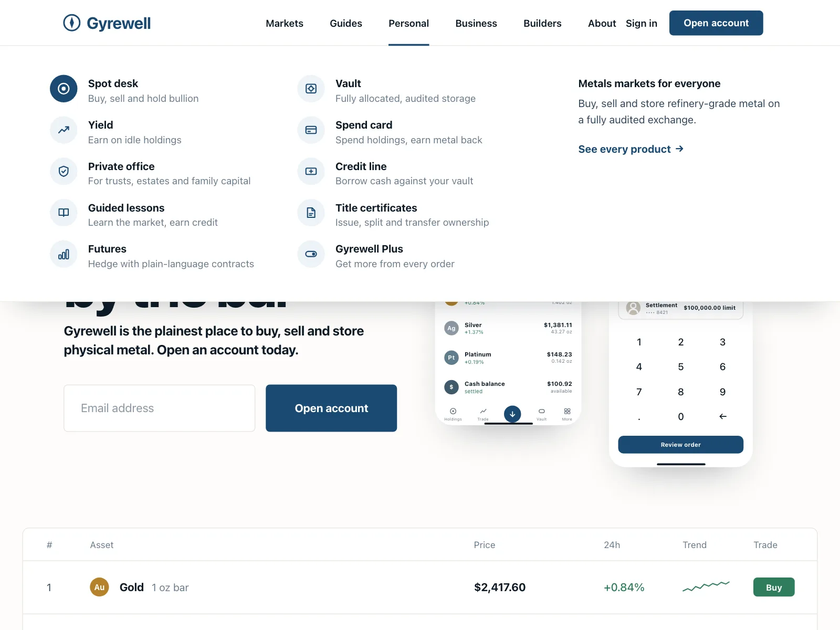The width and height of the screenshot is (840, 630).
Task: Follow the See every product link
Action: 631,149
